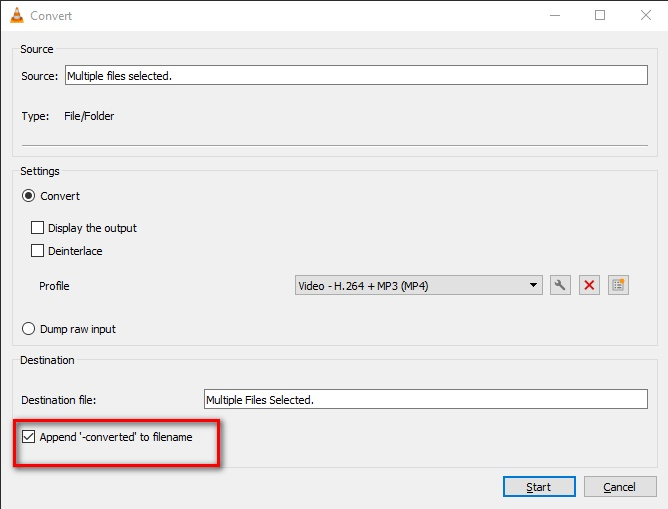Select the Dump raw input option
This screenshot has width=668, height=509.
tap(29, 329)
